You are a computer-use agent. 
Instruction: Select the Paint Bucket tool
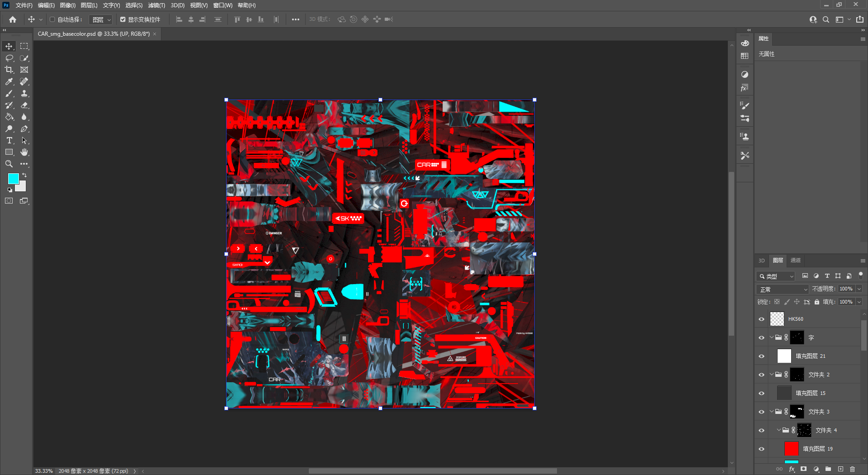point(9,117)
